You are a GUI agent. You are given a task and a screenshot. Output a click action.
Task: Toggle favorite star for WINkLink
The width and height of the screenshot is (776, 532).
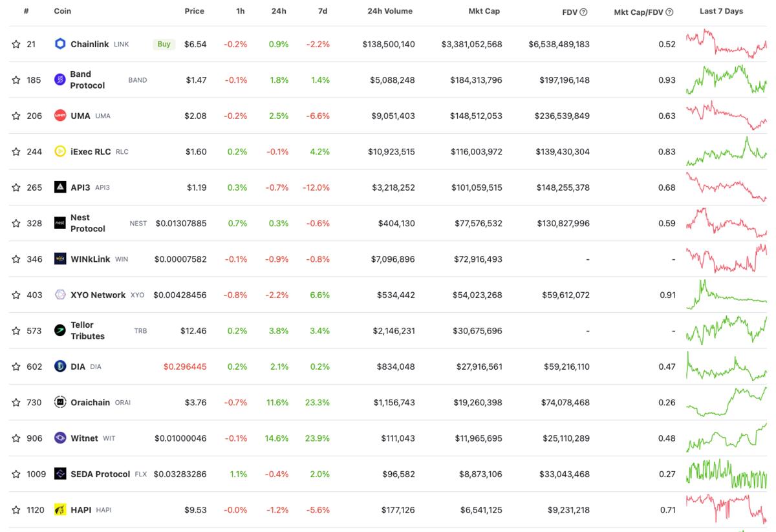click(x=16, y=259)
